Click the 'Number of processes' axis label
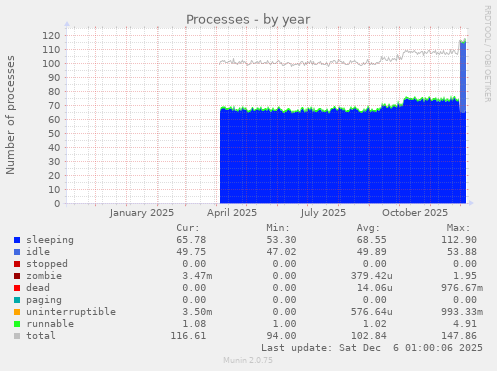This screenshot has width=497, height=371. [x=10, y=115]
